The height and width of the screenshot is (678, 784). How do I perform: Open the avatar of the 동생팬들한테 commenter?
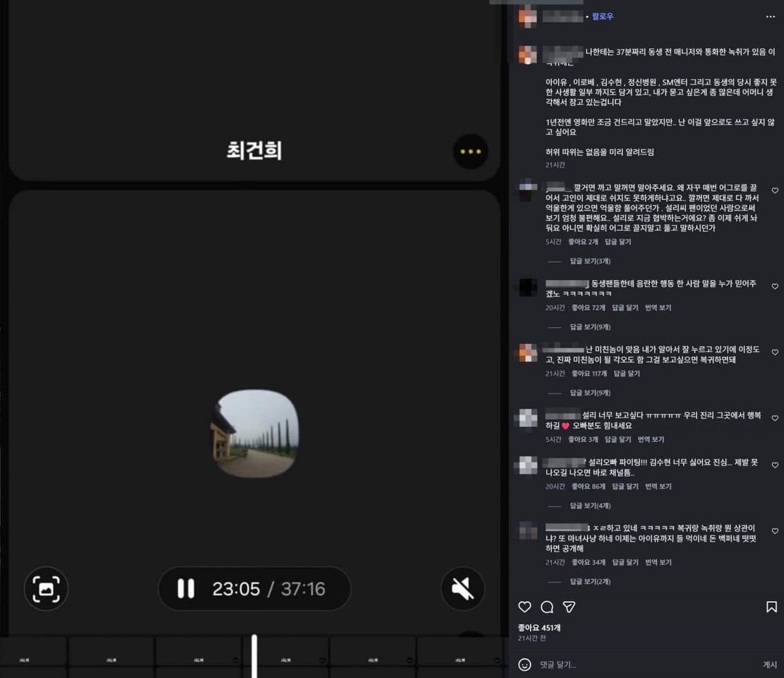(527, 287)
